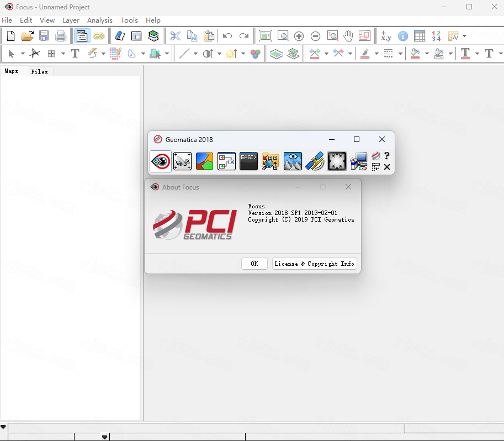Viewport: 504px width, 441px height.
Task: Toggle the Zoom Out minus tool
Action: [315, 36]
